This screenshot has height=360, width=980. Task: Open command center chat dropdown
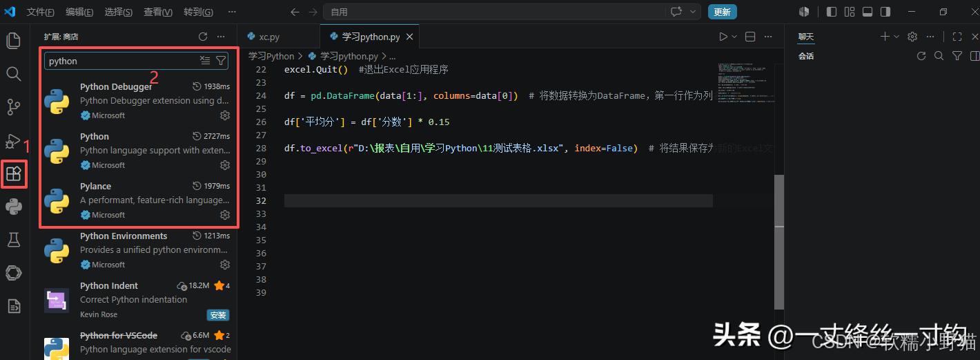[692, 12]
